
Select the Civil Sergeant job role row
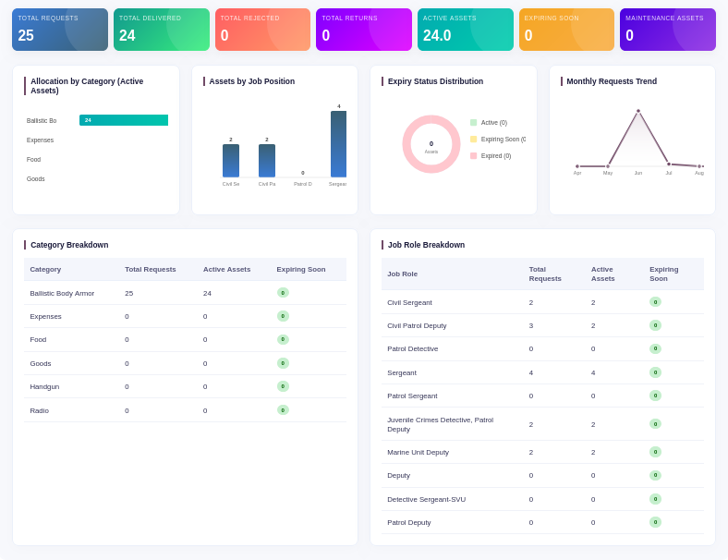pos(542,302)
